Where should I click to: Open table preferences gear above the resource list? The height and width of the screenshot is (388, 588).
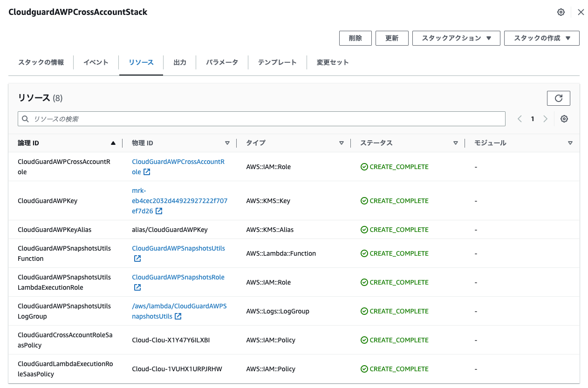[564, 119]
